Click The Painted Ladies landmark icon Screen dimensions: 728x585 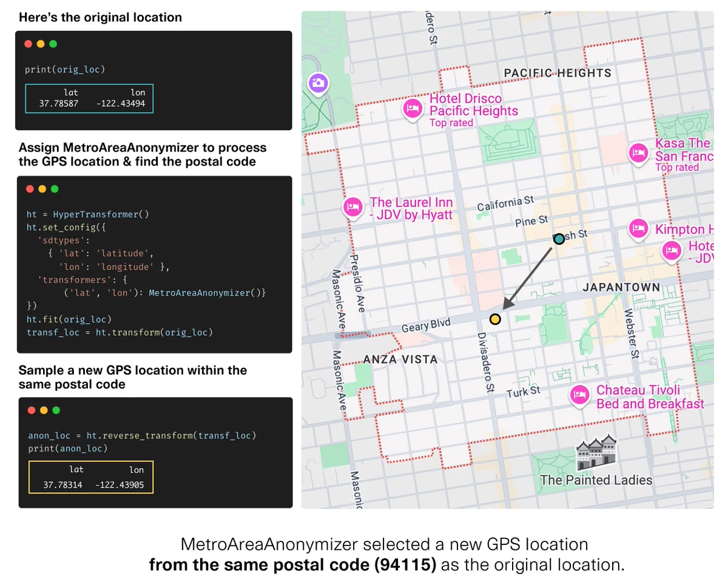pos(596,453)
